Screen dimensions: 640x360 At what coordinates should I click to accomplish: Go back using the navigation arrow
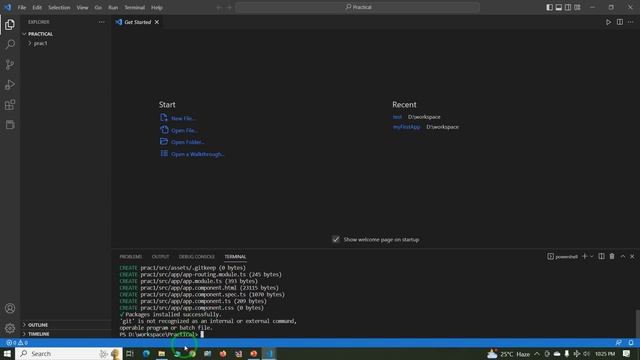[x=219, y=7]
